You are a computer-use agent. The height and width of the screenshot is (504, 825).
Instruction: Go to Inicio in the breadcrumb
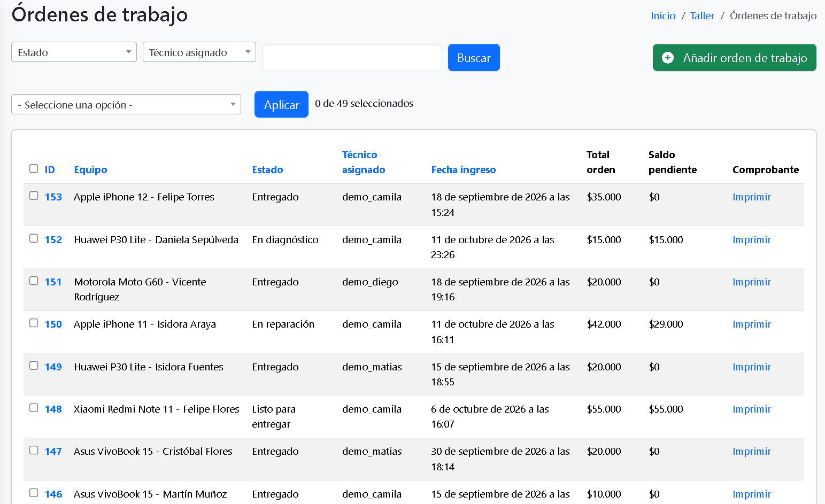pos(663,15)
